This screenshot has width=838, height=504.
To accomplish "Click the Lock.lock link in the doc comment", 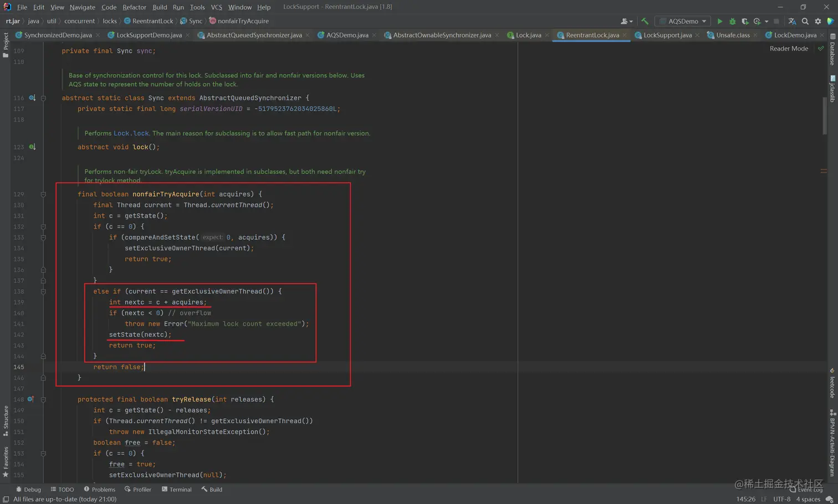I will click(131, 133).
